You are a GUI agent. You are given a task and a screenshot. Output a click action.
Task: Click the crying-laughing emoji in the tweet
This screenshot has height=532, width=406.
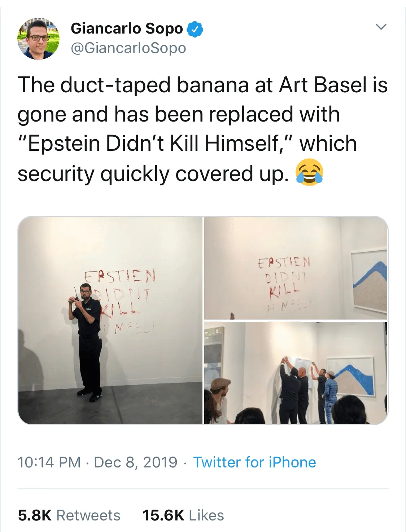tap(309, 172)
